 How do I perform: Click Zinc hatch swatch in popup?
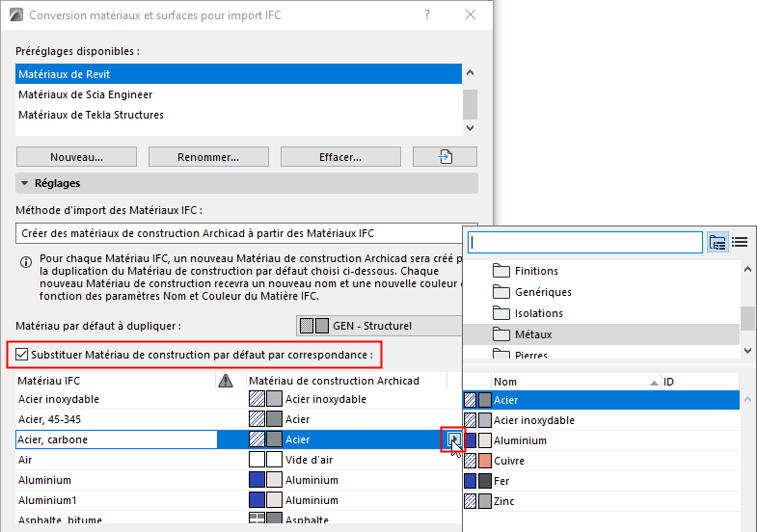[470, 501]
